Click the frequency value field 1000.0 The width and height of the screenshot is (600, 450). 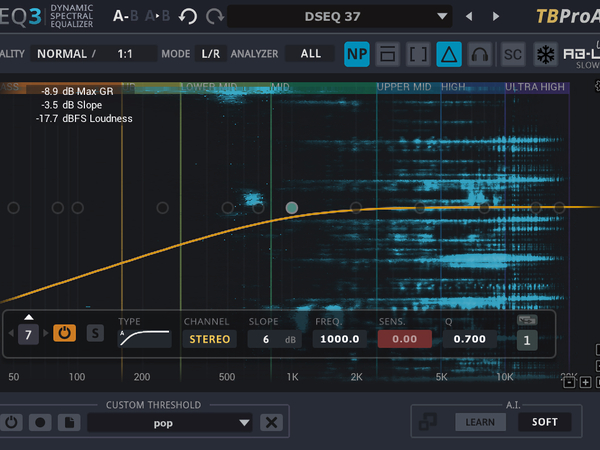click(341, 339)
